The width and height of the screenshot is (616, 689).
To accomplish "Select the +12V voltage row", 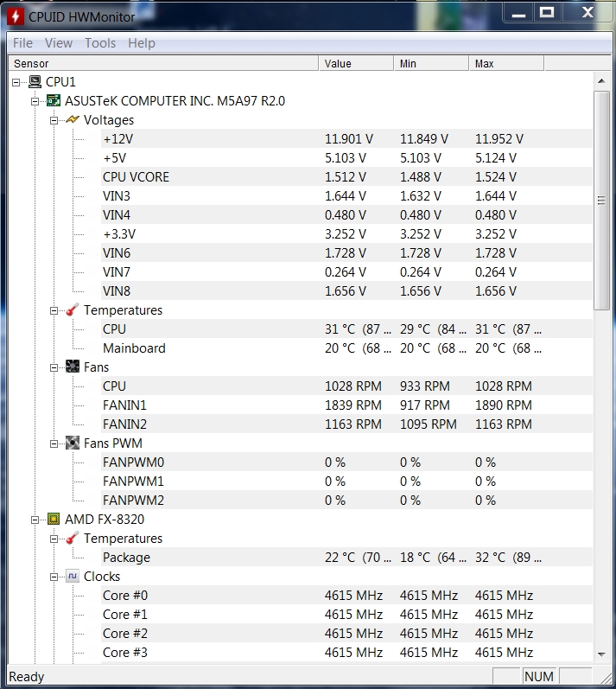I will (x=346, y=139).
